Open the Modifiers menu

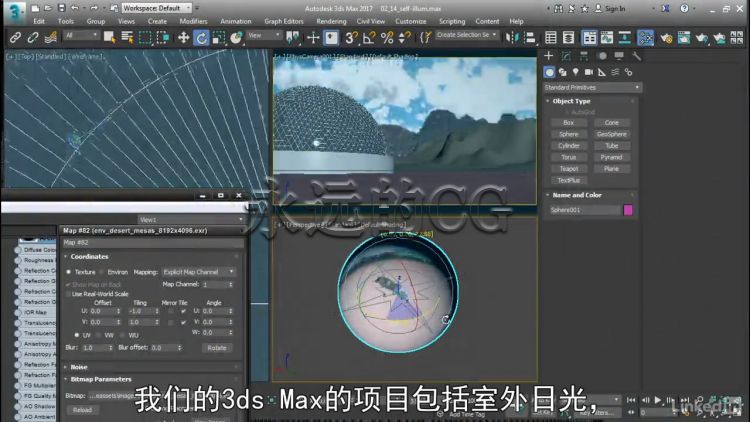point(193,21)
